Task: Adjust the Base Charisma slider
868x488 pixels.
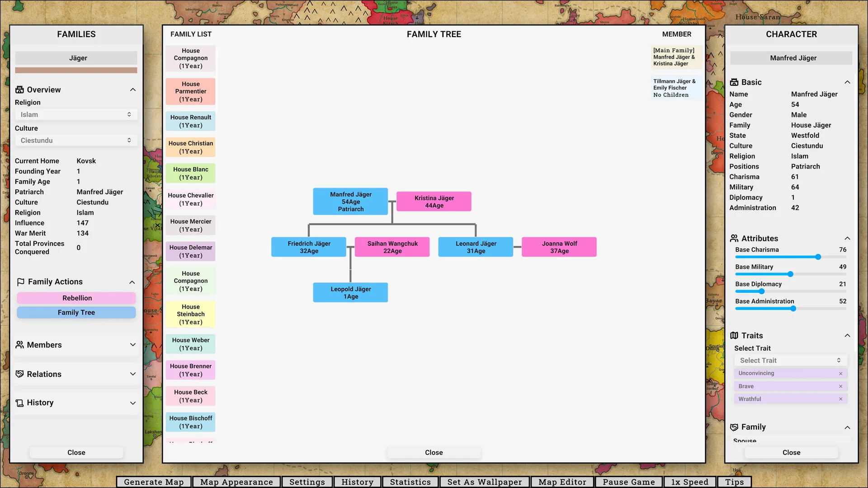Action: (x=818, y=257)
